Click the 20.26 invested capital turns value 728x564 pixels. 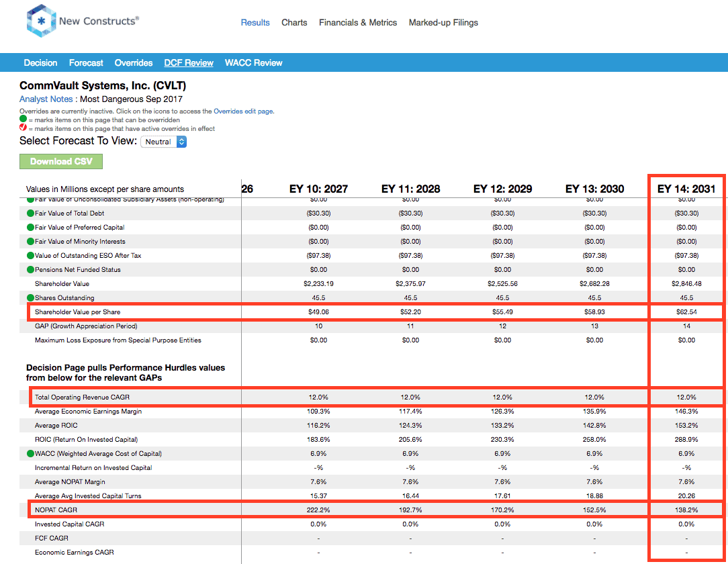click(686, 496)
